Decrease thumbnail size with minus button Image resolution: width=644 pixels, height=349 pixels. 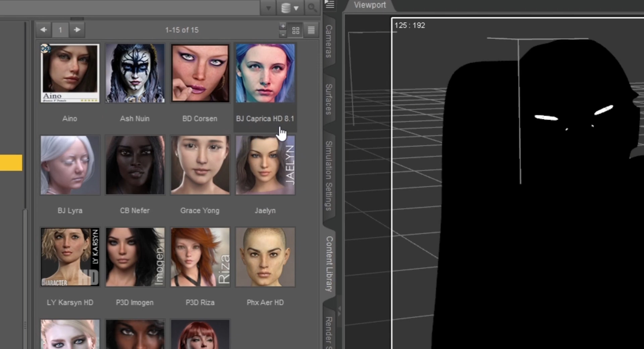click(283, 34)
